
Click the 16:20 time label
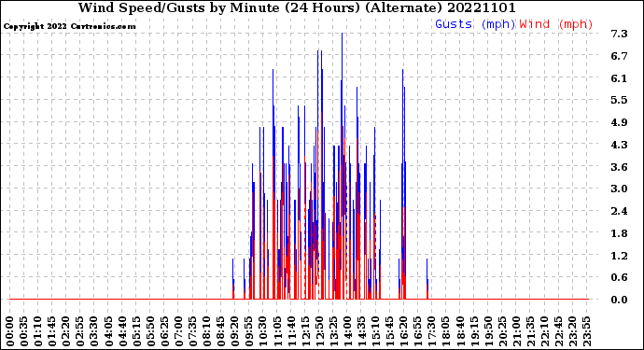click(404, 331)
